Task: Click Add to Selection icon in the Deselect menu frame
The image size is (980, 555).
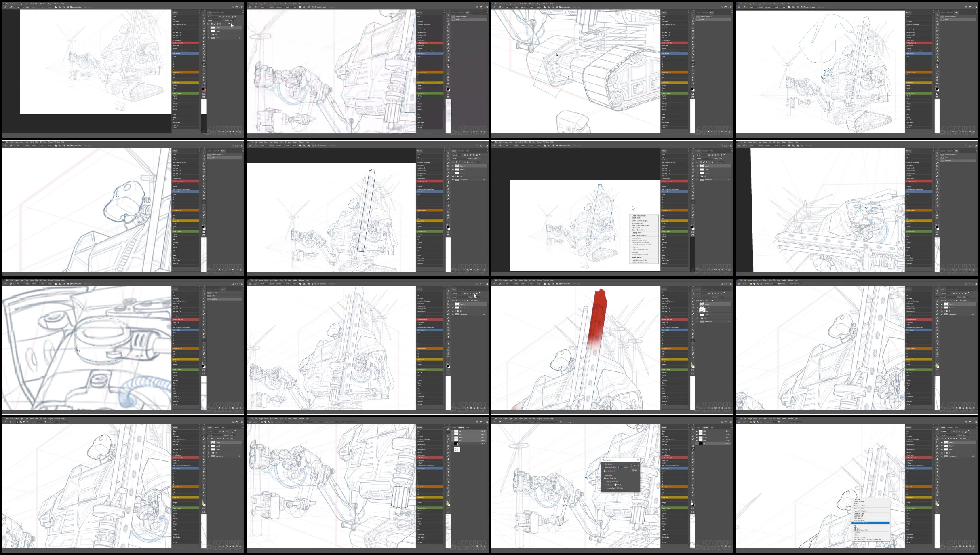Action: tap(754, 422)
